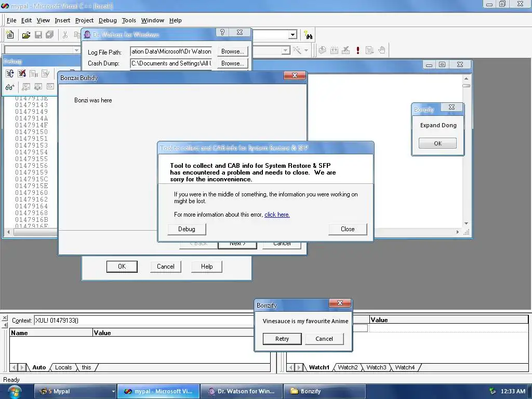Click the Save All stacked disks icon

pos(50,35)
